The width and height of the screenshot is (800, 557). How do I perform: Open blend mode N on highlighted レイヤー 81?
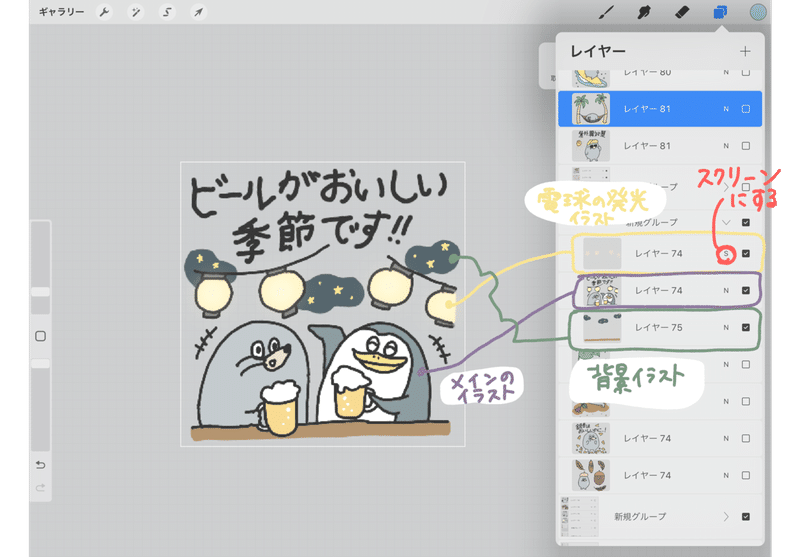click(x=726, y=109)
